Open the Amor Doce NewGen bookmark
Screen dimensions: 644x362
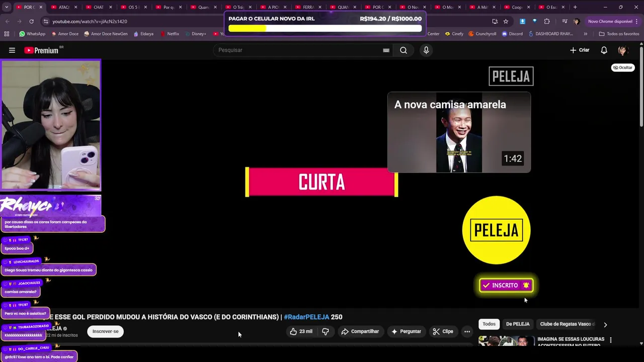106,34
